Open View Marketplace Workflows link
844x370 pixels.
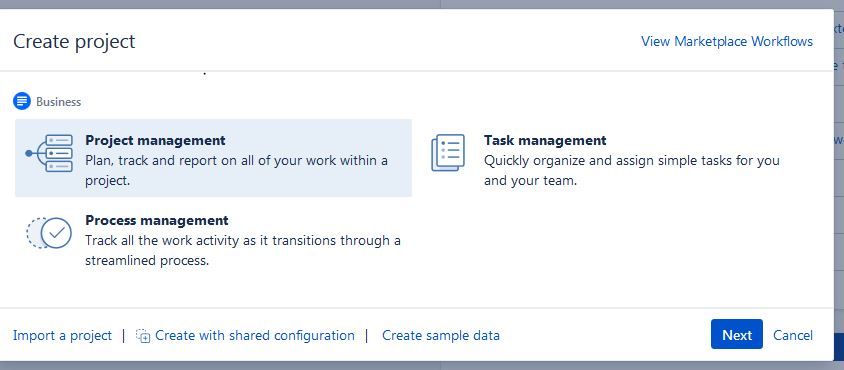tap(727, 41)
